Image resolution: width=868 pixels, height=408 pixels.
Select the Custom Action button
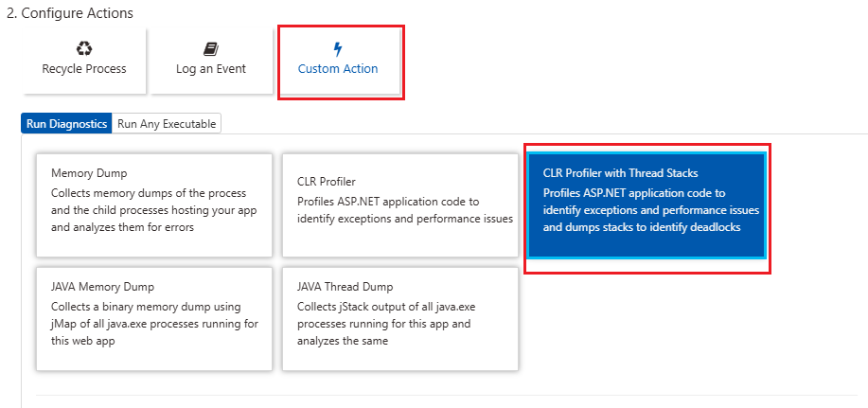338,62
